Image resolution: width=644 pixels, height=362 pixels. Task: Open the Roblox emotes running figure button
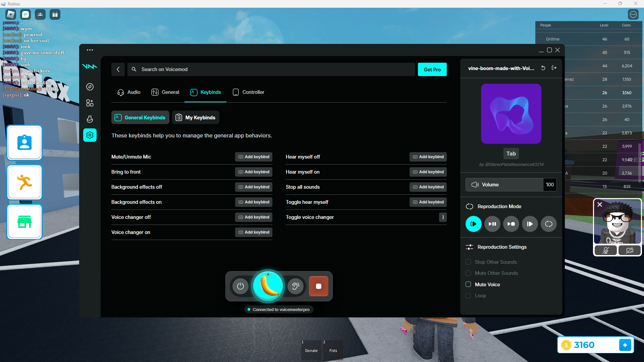pyautogui.click(x=24, y=182)
